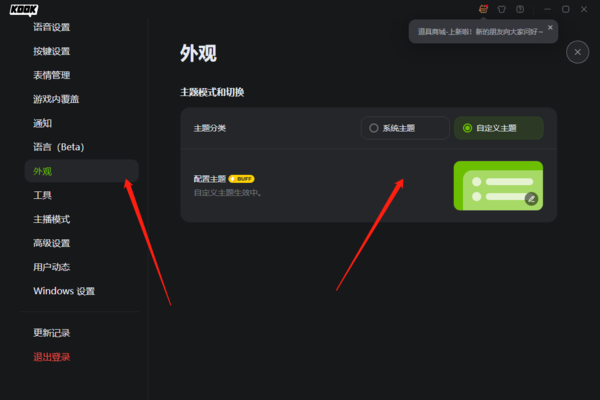Image resolution: width=600 pixels, height=400 pixels.
Task: Click the red 退出登录 button
Action: (x=52, y=357)
